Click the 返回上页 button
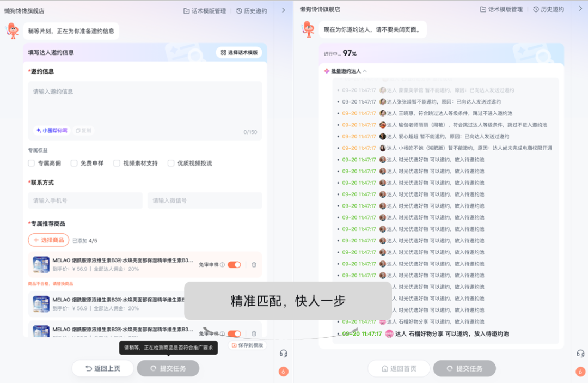The width and height of the screenshot is (588, 383). pyautogui.click(x=102, y=368)
